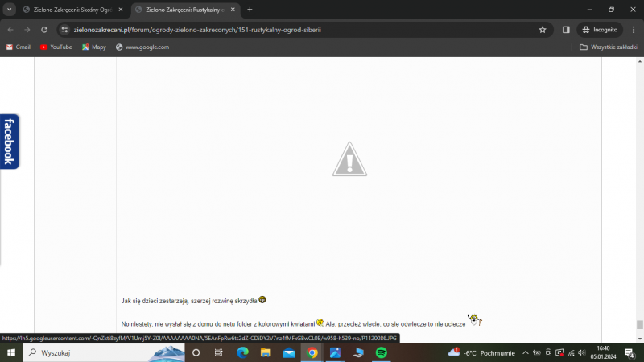This screenshot has height=362, width=644.
Task: Switch to Zielono Zakręceni: Skośny Ogród tab
Action: pyautogui.click(x=71, y=10)
